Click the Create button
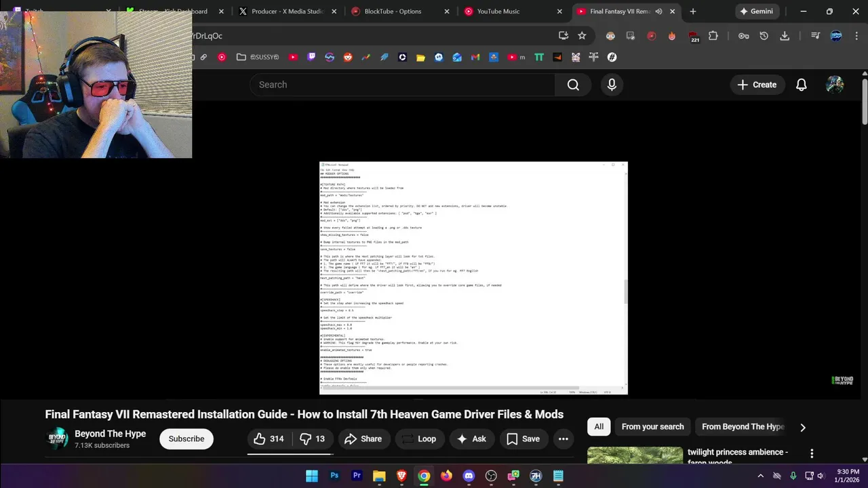The image size is (868, 488). [757, 85]
